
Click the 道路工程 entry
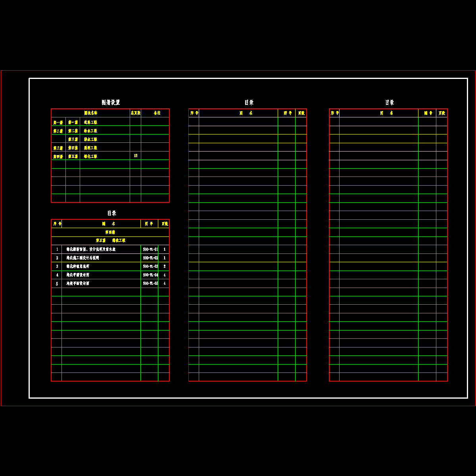pyautogui.click(x=90, y=123)
